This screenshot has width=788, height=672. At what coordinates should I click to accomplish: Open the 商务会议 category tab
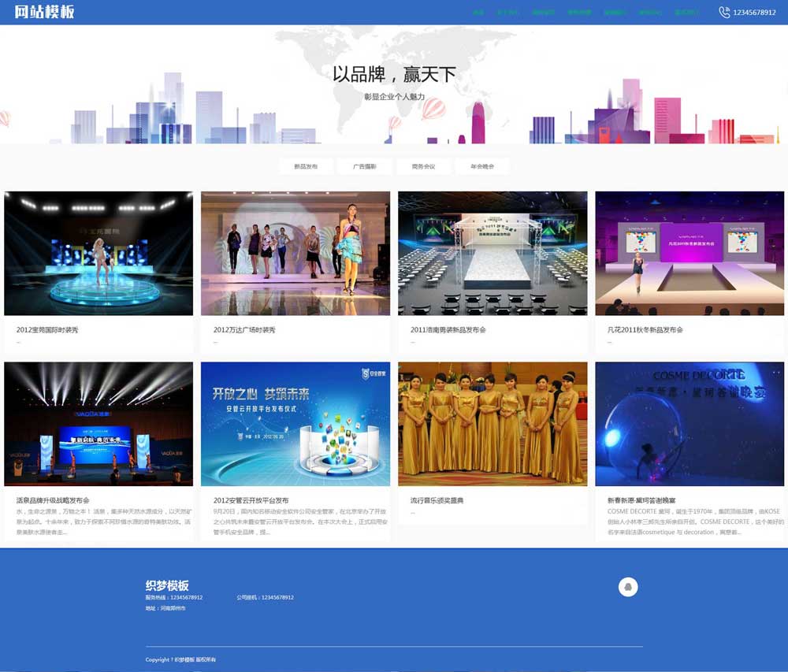pos(423,166)
